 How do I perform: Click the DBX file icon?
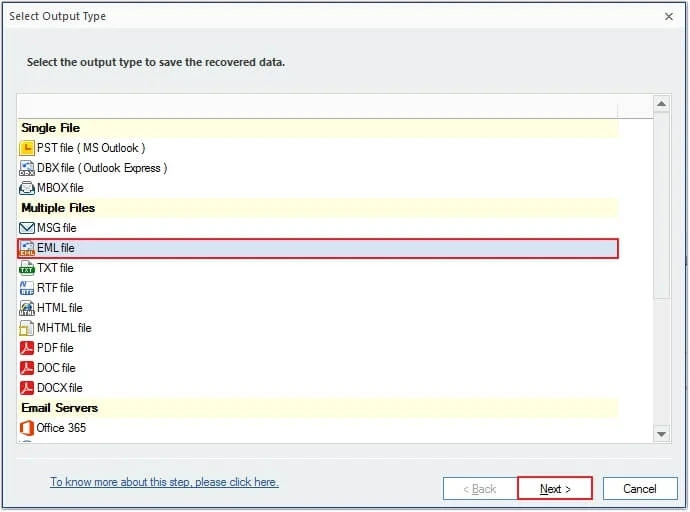[27, 168]
